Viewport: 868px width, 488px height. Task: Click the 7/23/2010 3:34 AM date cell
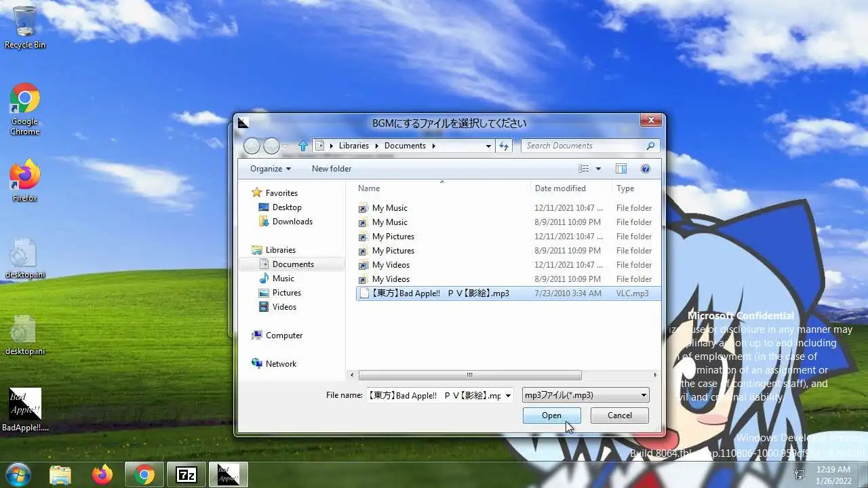(x=568, y=293)
